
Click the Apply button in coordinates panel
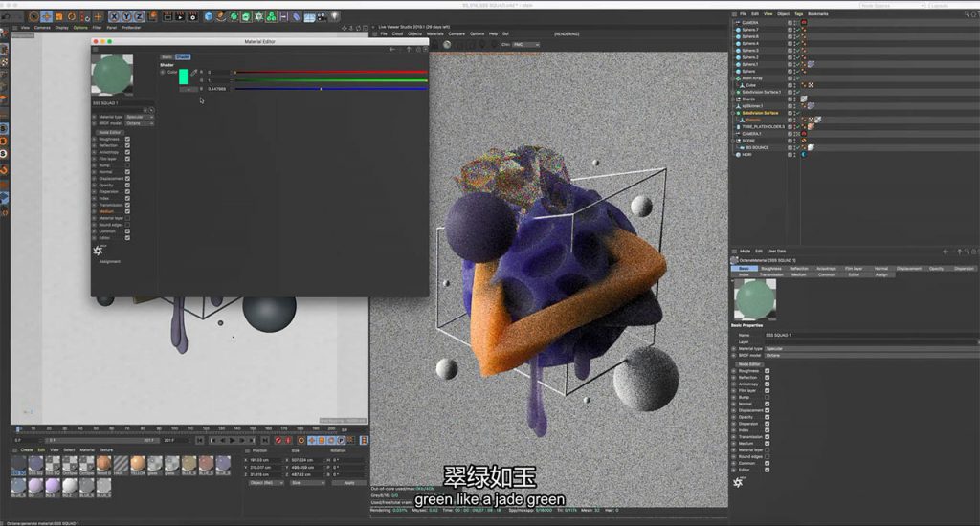(x=349, y=483)
